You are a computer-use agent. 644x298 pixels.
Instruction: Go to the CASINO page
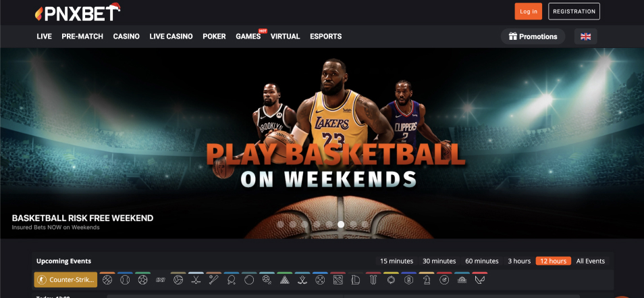(126, 36)
